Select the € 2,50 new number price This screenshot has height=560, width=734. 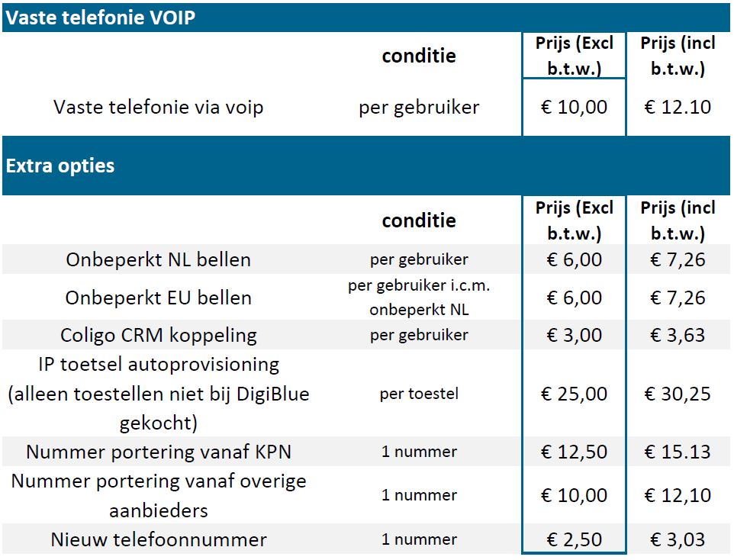[x=574, y=539]
